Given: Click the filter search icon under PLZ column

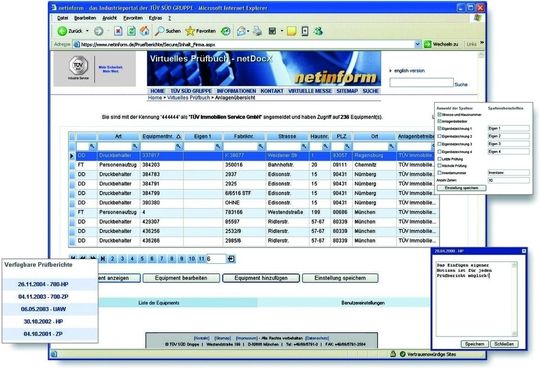Looking at the screenshot, I should (x=347, y=146).
